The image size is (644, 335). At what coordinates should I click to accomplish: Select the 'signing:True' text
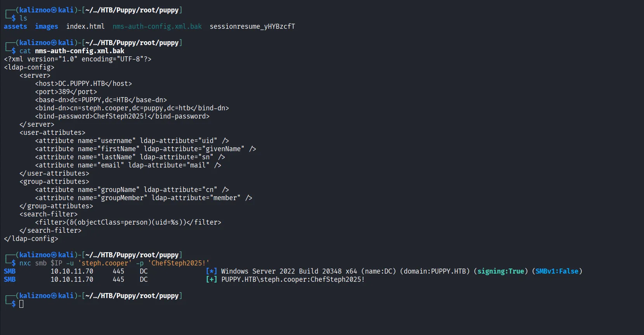[501, 271]
